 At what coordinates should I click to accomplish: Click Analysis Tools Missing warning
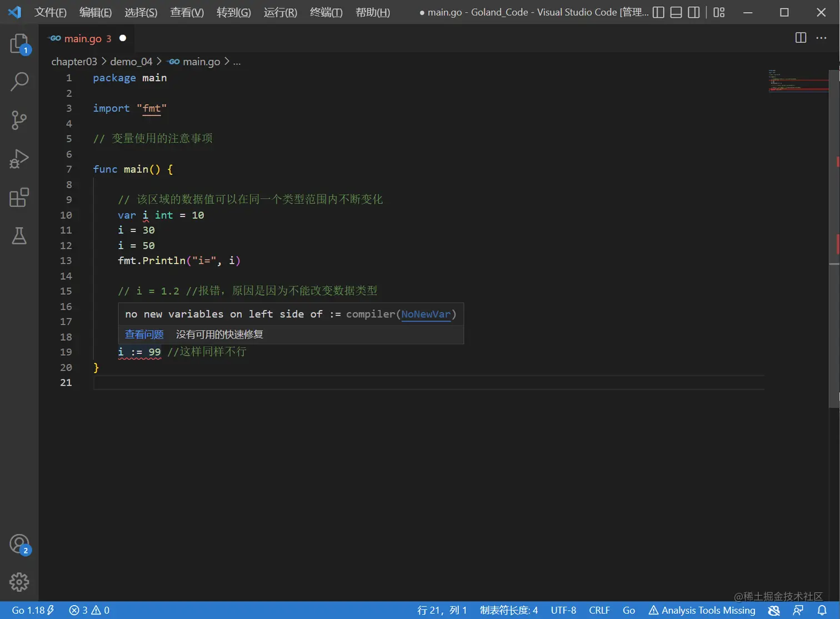[702, 610]
